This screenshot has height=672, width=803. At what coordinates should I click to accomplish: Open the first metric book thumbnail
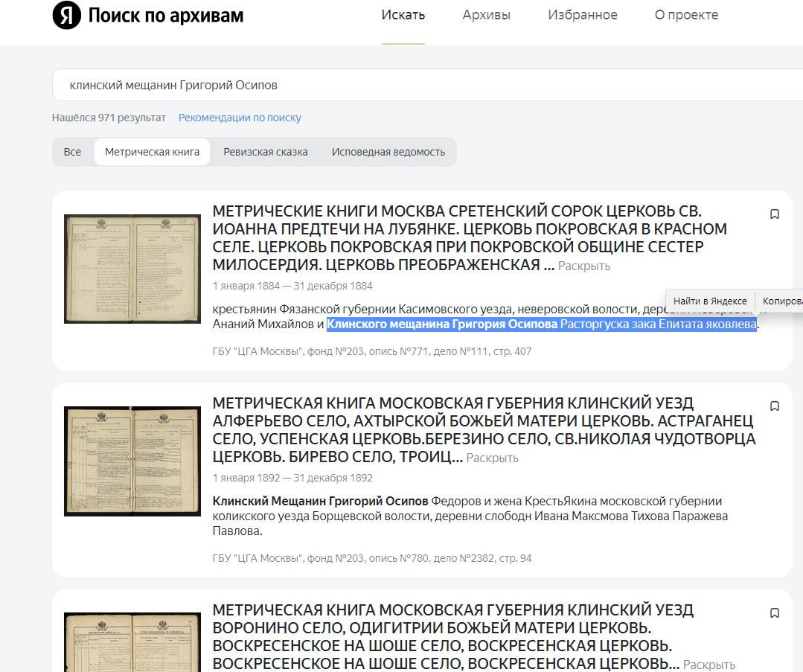click(x=132, y=269)
